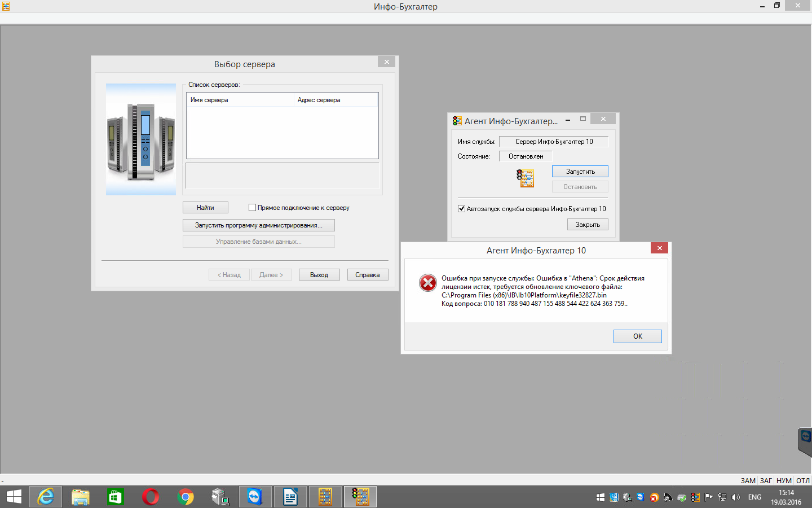Click the keyfile32827.bin path text in error
The width and height of the screenshot is (812, 508).
point(524,295)
